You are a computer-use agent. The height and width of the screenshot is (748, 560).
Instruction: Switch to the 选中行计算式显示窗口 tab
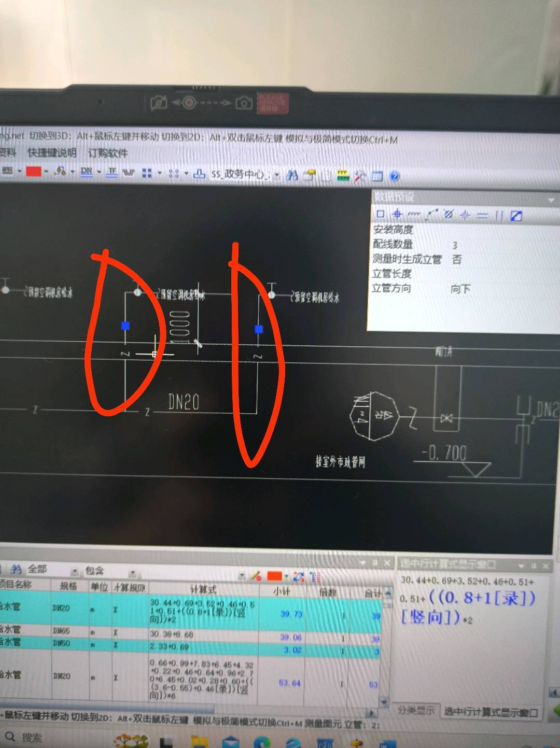pyautogui.click(x=491, y=713)
